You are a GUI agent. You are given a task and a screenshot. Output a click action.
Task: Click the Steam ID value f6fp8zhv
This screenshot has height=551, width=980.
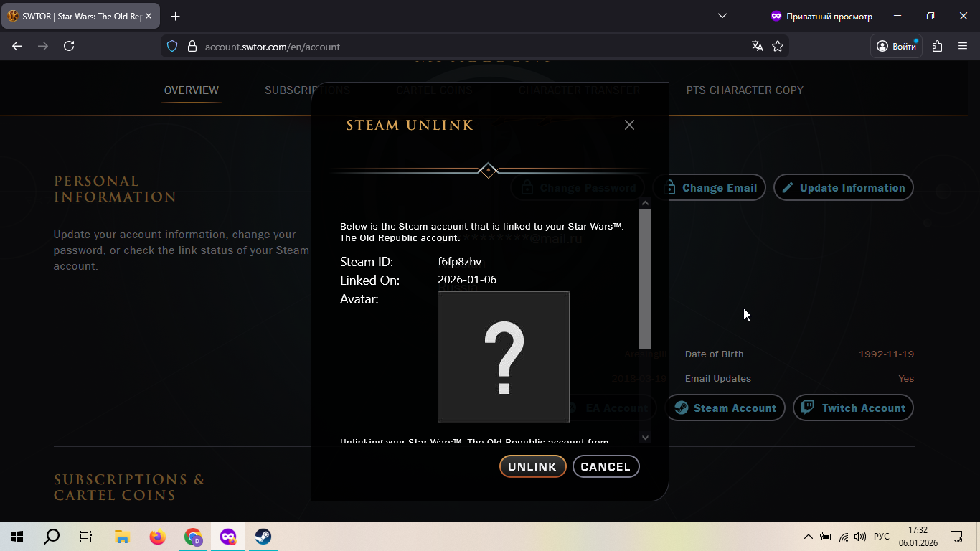pos(460,262)
